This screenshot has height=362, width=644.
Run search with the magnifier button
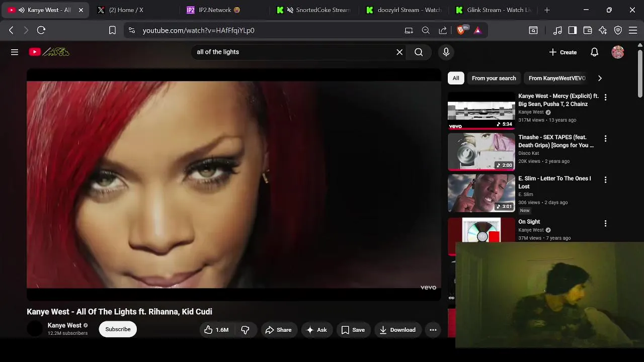(x=419, y=52)
